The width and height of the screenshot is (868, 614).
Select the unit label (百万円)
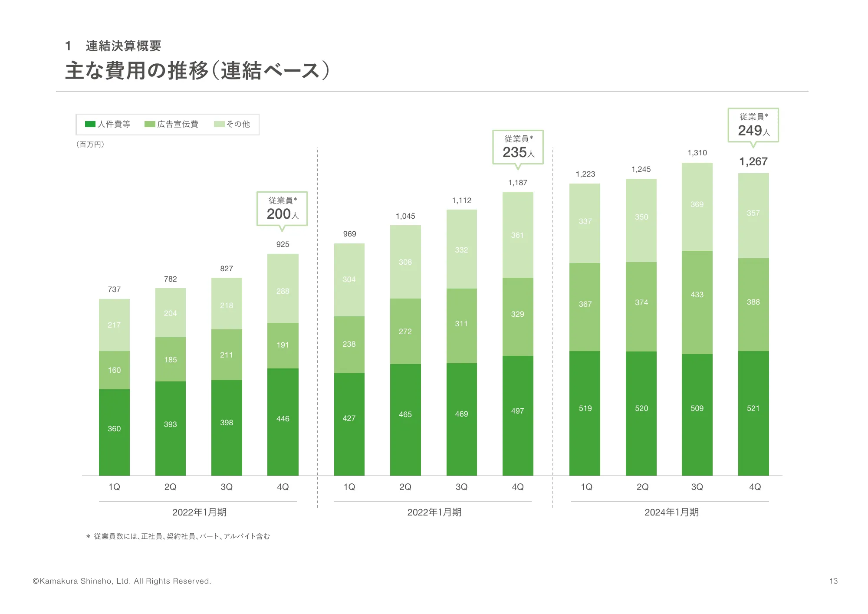point(90,144)
